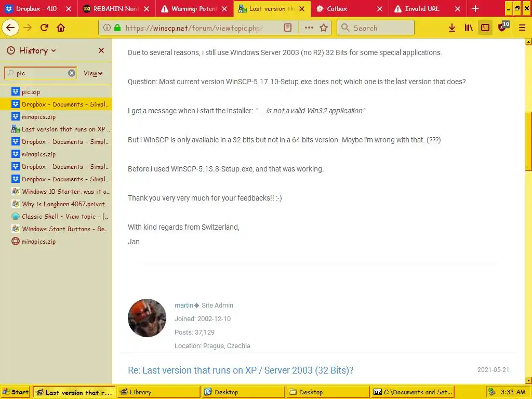Select highlighted Dropbox - Documents history entry
Screen dimensions: 532x399
(x=56, y=104)
